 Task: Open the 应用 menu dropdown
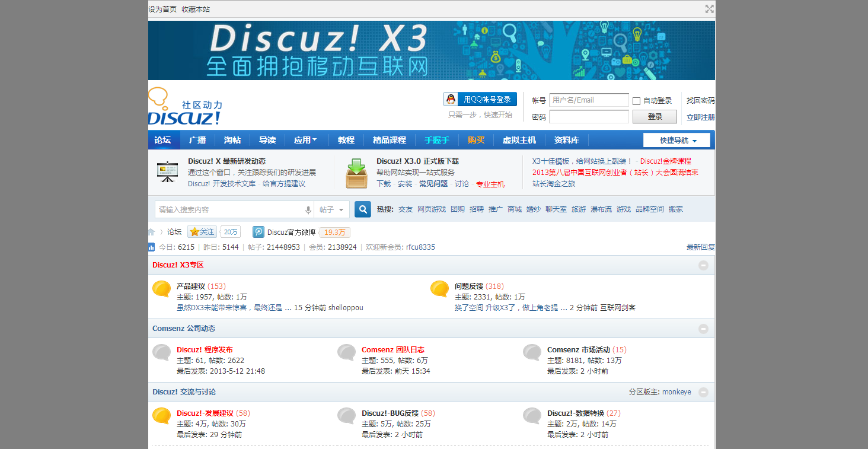[x=305, y=140]
